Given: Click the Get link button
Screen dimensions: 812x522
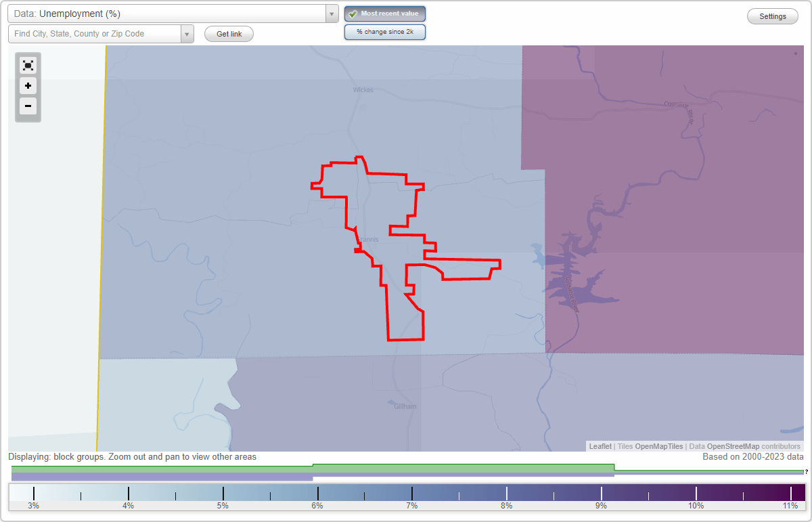Looking at the screenshot, I should (x=229, y=33).
